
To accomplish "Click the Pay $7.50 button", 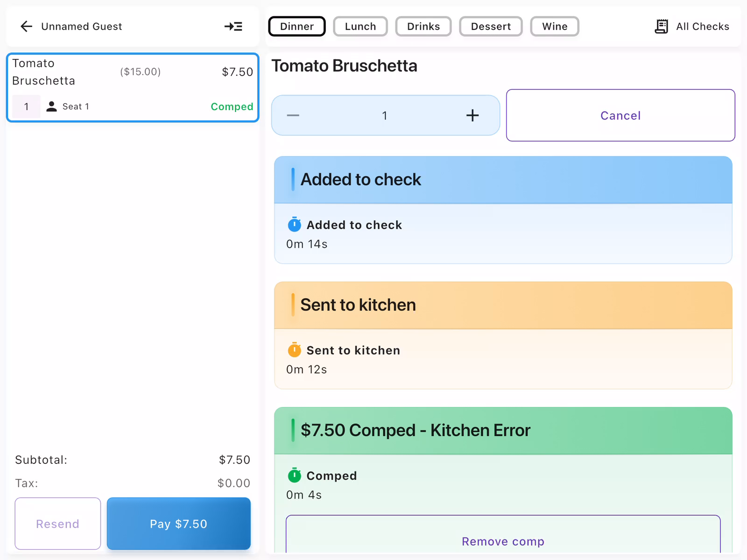I will coord(178,524).
